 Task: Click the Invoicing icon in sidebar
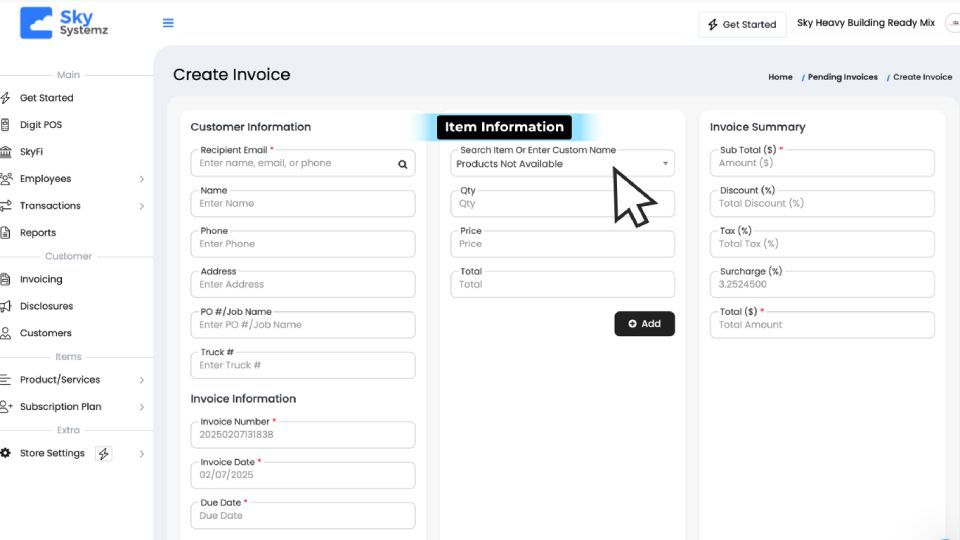tap(6, 279)
